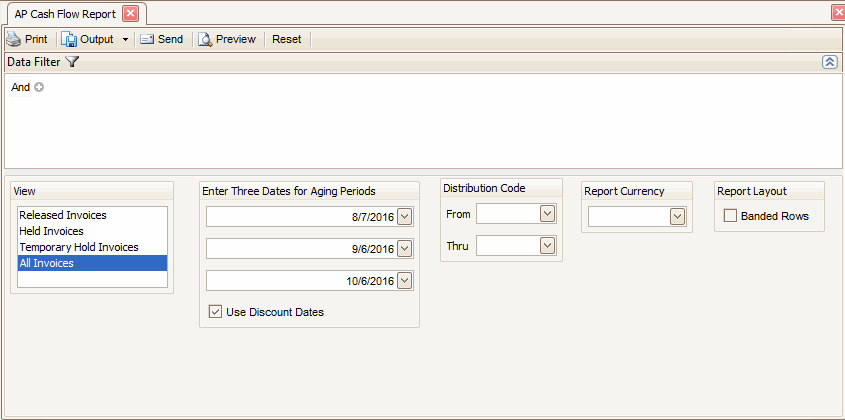This screenshot has height=420, width=845.
Task: Open date picker for 8/7/2016
Action: [404, 217]
